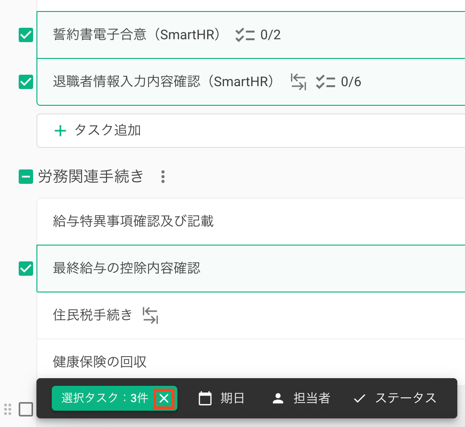Open the 健康保険の回収 task
The height and width of the screenshot is (427, 465).
tap(251, 362)
